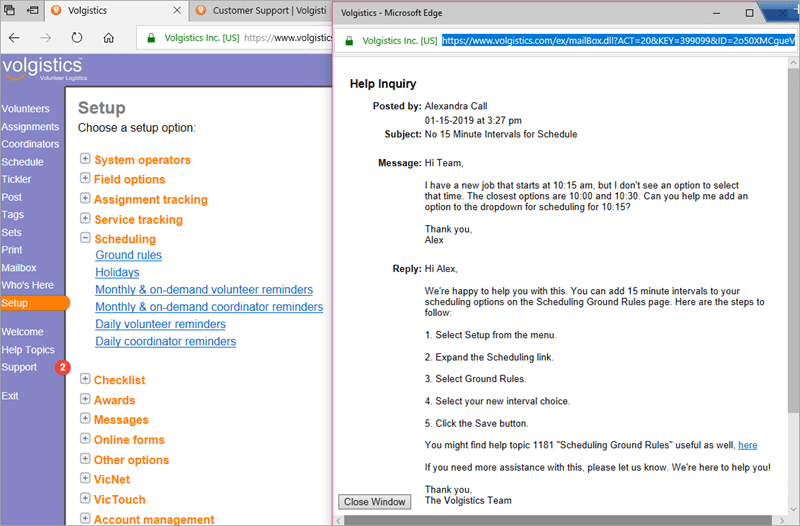Image resolution: width=800 pixels, height=526 pixels.
Task: Expand the Checklist section
Action: 85,379
